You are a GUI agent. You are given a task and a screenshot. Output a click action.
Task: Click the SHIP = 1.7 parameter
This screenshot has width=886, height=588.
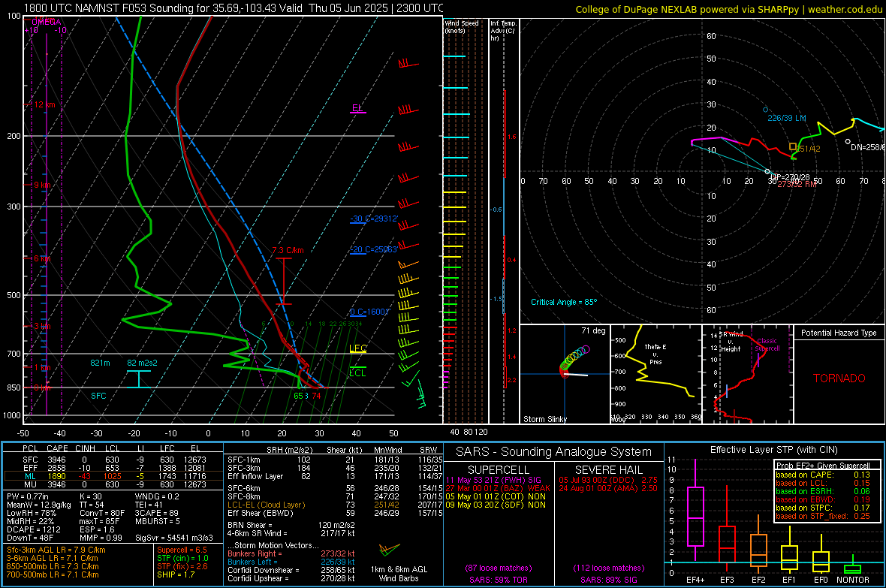(x=176, y=574)
